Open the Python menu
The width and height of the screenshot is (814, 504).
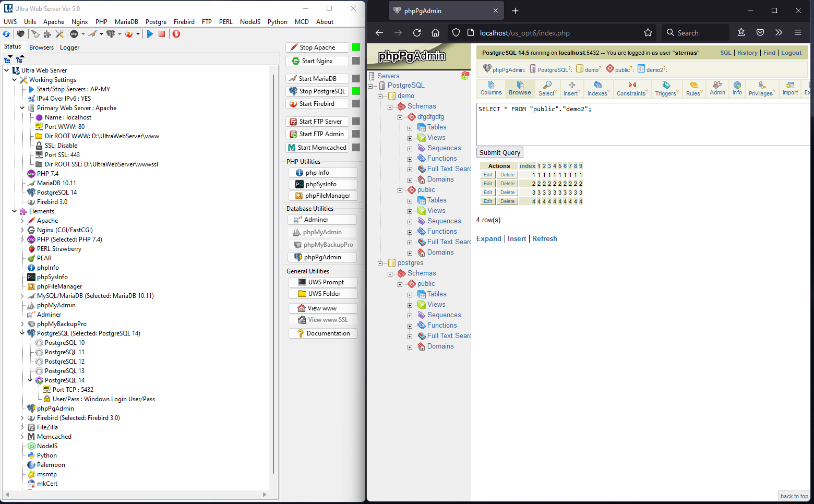click(278, 22)
